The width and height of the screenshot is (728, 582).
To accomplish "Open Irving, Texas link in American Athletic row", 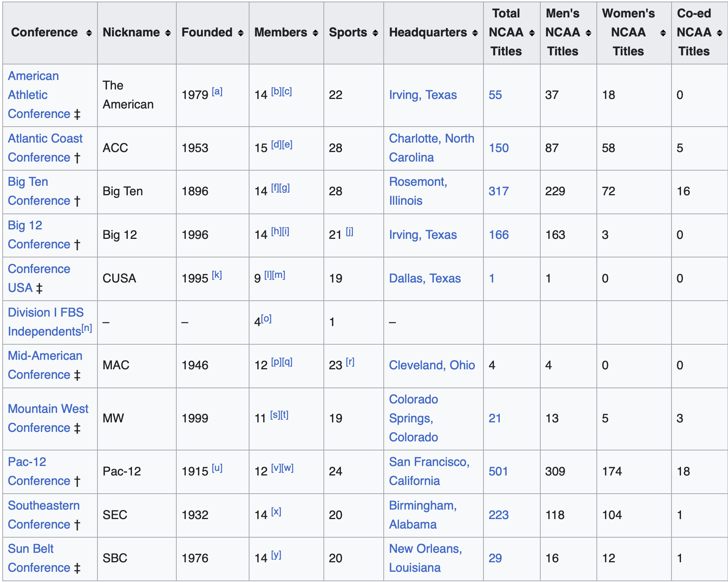I will (x=423, y=95).
